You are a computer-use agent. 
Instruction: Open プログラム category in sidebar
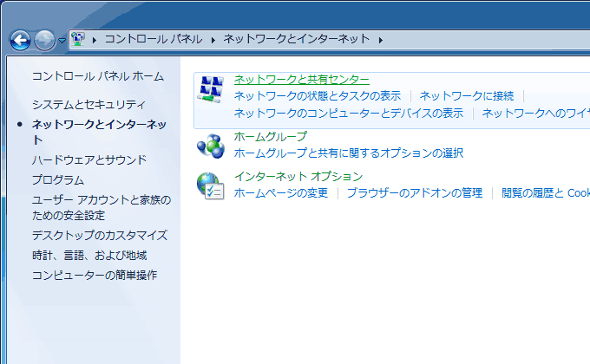[x=58, y=179]
